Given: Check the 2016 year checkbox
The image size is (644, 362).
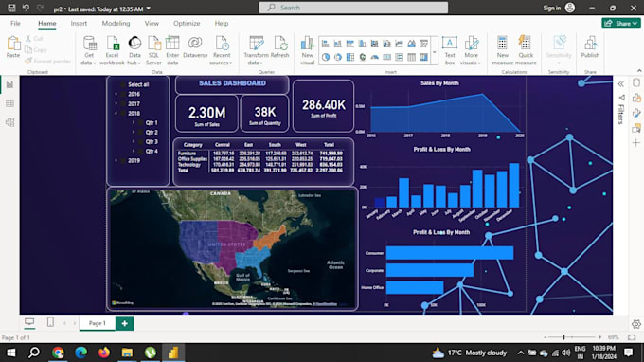Looking at the screenshot, I should pyautogui.click(x=123, y=94).
